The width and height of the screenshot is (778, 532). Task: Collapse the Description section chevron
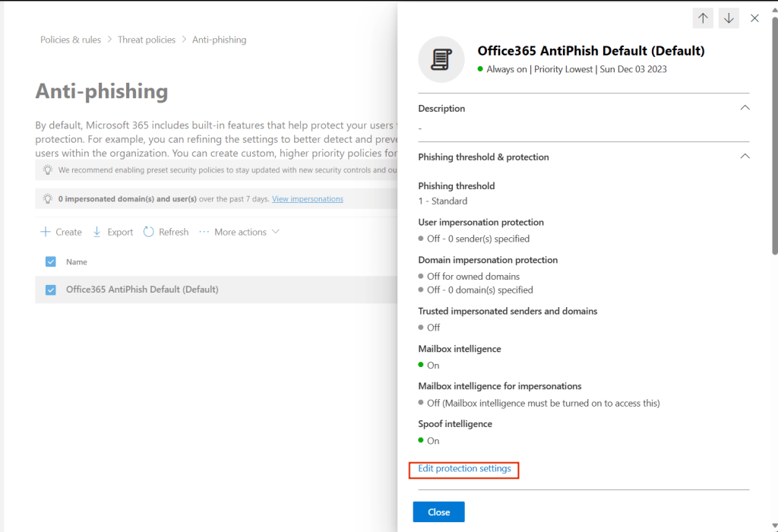point(745,108)
